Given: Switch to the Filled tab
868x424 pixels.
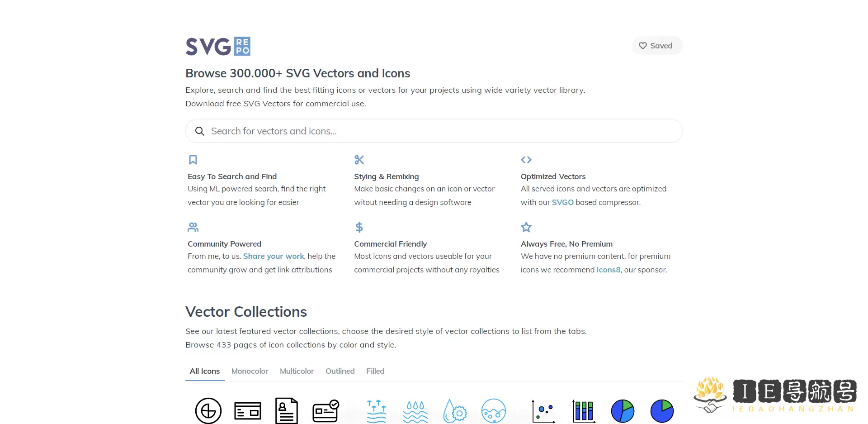Looking at the screenshot, I should click(375, 371).
